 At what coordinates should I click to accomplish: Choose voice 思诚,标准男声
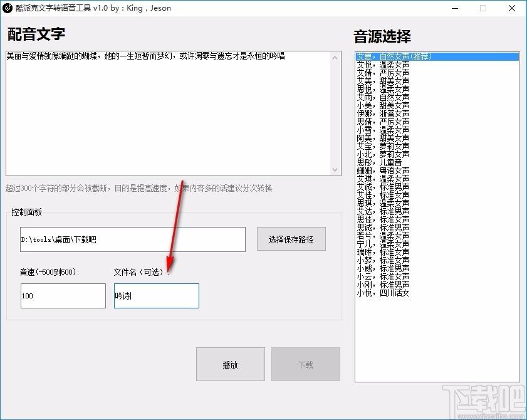tap(437, 228)
